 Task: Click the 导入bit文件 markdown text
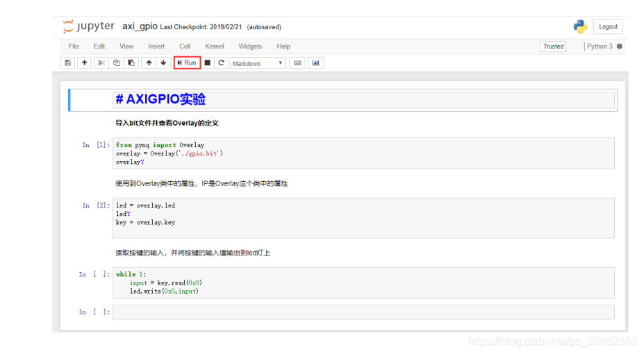point(167,123)
